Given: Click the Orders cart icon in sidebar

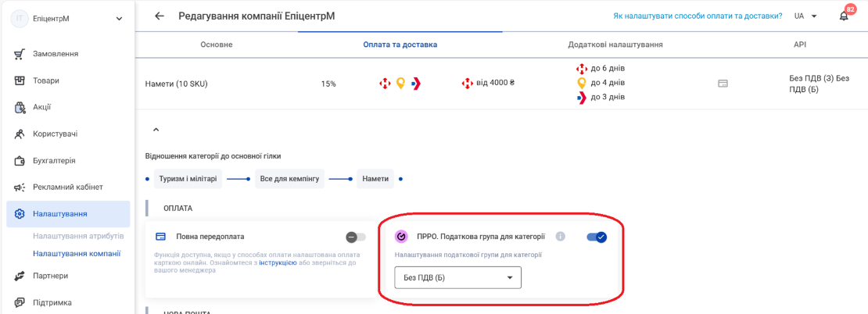Looking at the screenshot, I should tap(20, 54).
